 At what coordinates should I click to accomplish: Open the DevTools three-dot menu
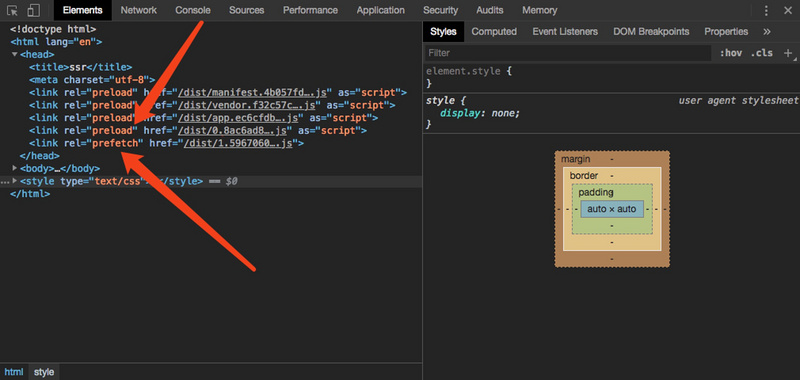(766, 10)
